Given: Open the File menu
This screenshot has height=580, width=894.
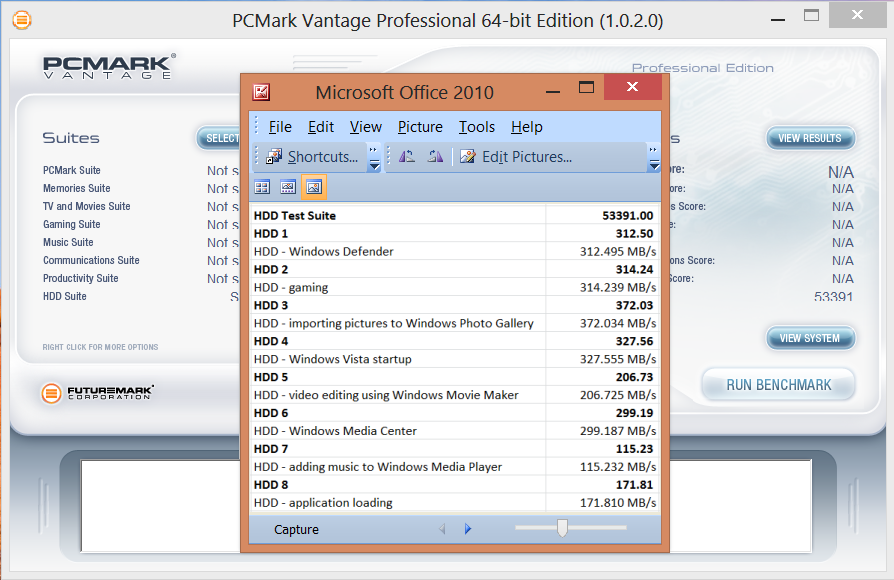Looking at the screenshot, I should pyautogui.click(x=280, y=127).
